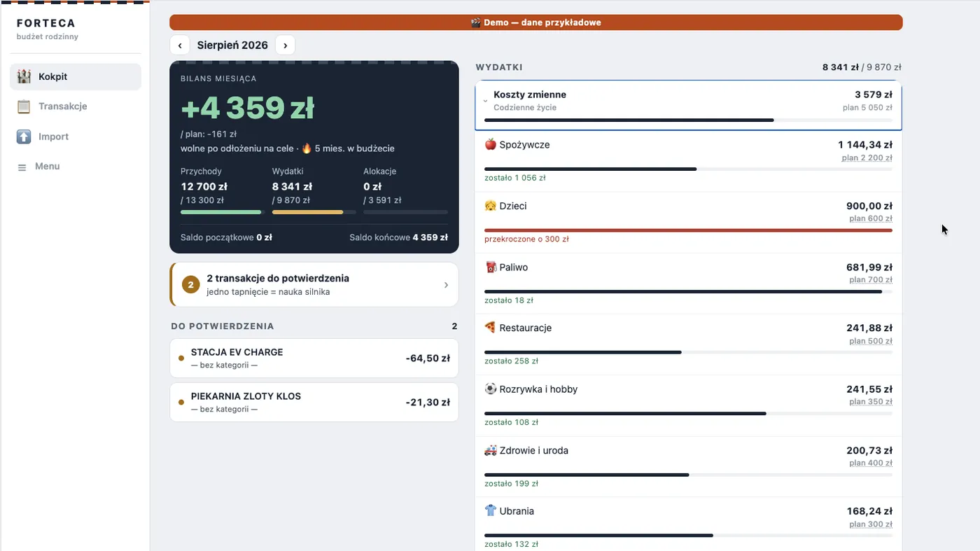
Task: Click the Sierpień 2026 month label
Action: (232, 46)
